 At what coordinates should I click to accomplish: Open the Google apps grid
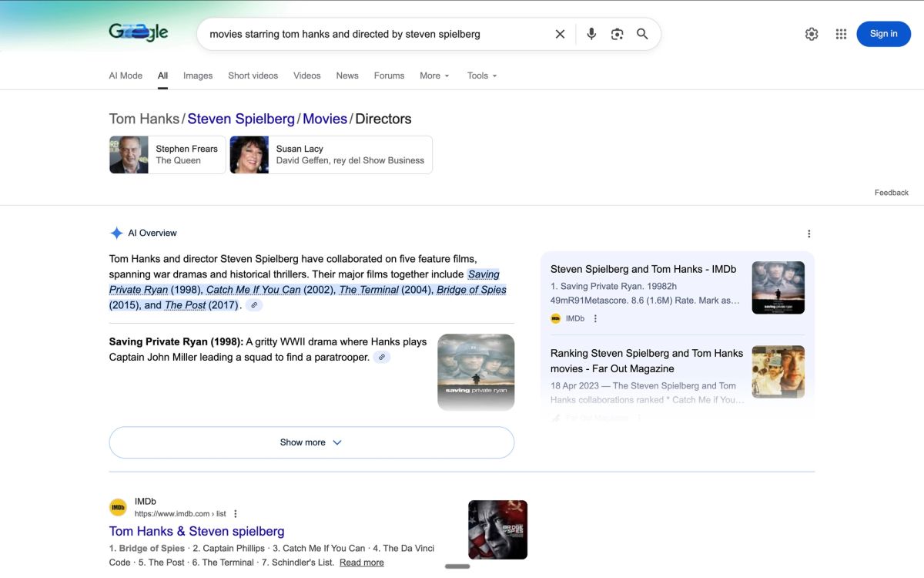tap(841, 34)
